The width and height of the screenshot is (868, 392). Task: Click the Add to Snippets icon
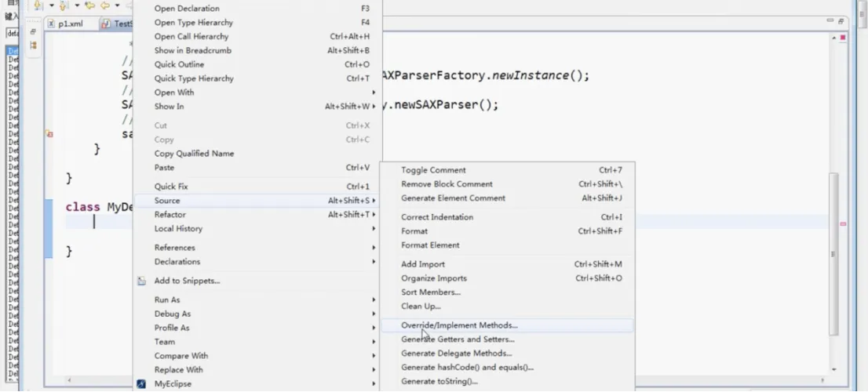[x=142, y=281]
